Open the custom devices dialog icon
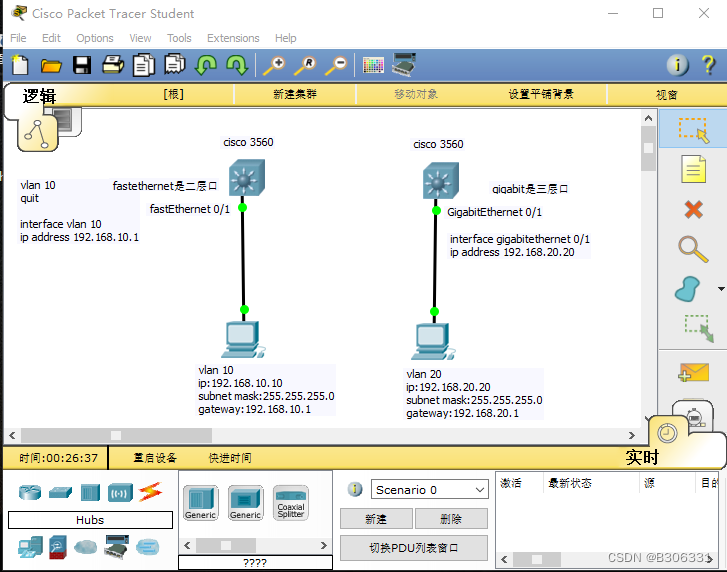727x572 pixels. (404, 64)
